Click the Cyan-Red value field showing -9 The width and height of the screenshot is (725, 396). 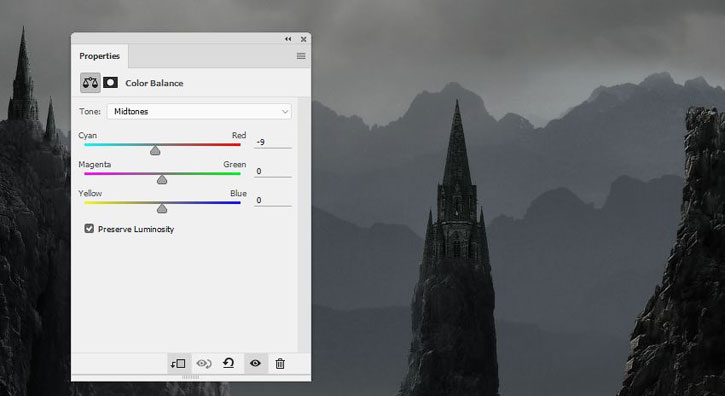(273, 142)
